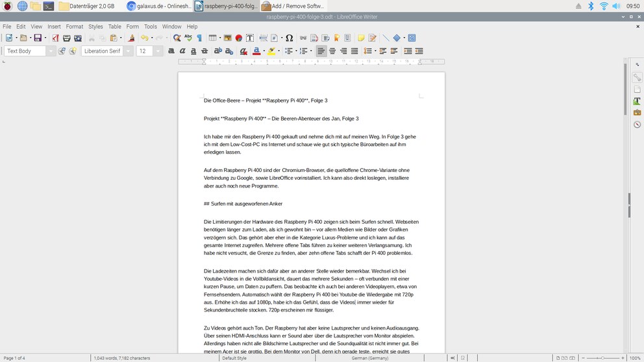The width and height of the screenshot is (644, 362).
Task: Open sidebar Navigator compass
Action: (x=637, y=125)
